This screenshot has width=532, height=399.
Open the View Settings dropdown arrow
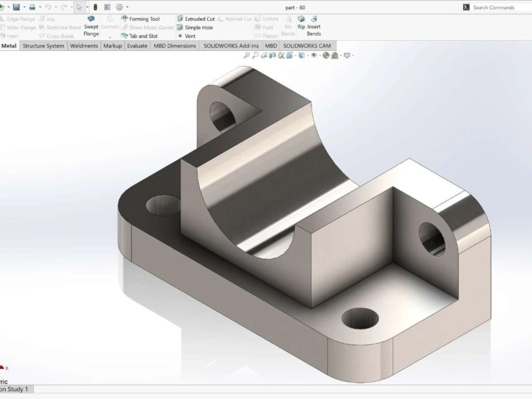coord(353,55)
